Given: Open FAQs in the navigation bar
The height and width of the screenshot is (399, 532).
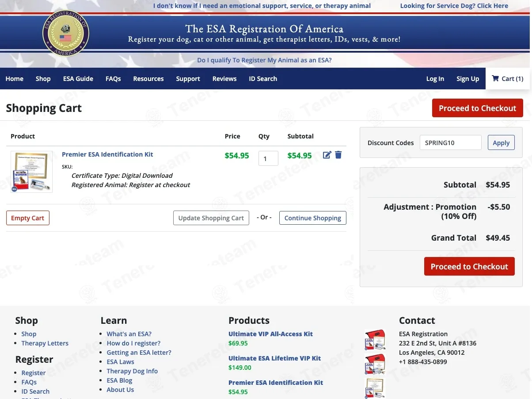Looking at the screenshot, I should point(113,79).
